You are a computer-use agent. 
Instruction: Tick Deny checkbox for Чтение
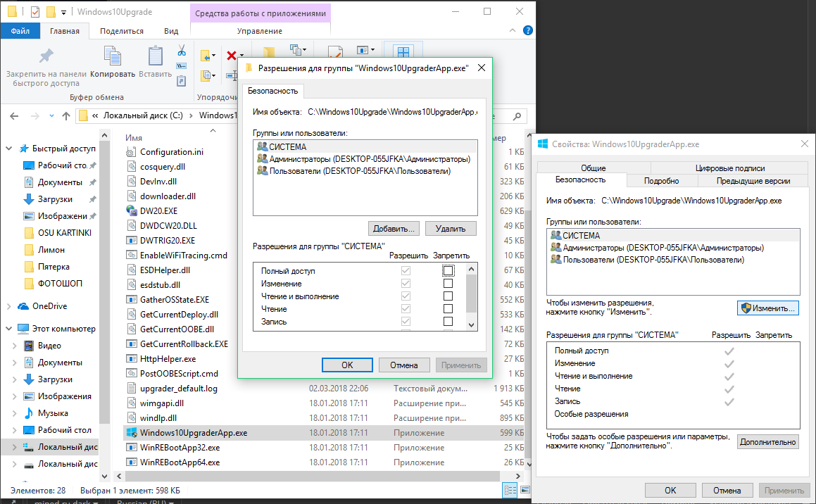(x=448, y=308)
